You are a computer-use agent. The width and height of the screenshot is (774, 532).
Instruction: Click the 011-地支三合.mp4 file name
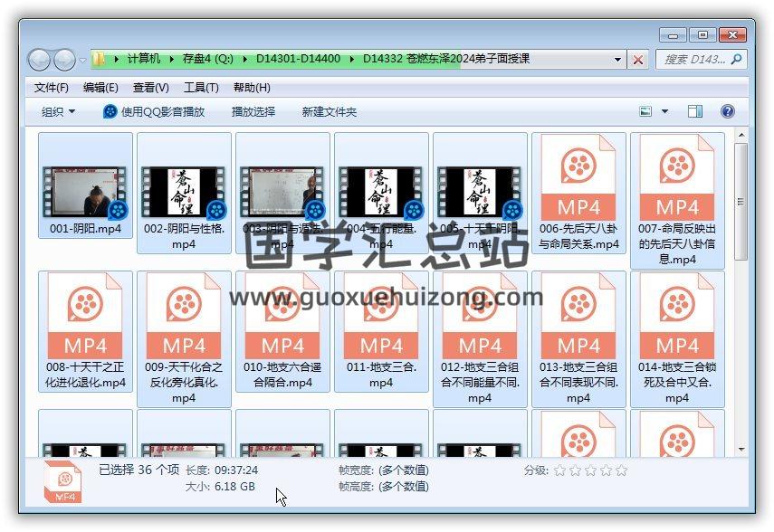click(x=381, y=375)
